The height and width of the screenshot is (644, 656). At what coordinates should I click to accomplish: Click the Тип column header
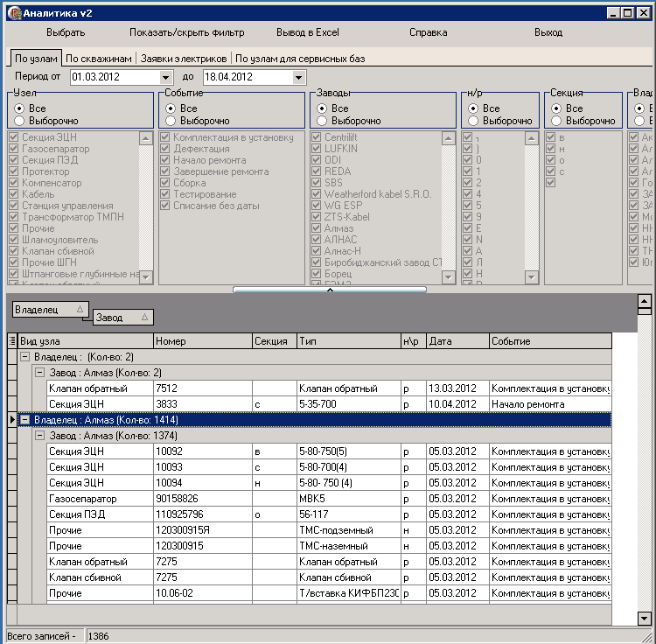(348, 341)
